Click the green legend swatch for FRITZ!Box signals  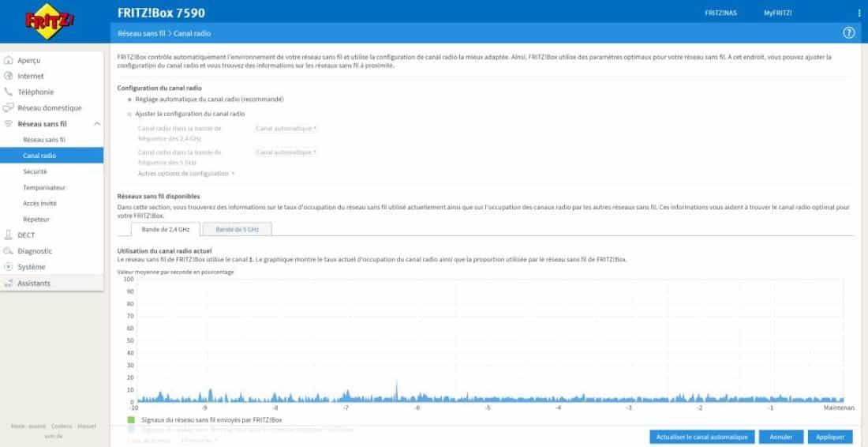pos(131,420)
